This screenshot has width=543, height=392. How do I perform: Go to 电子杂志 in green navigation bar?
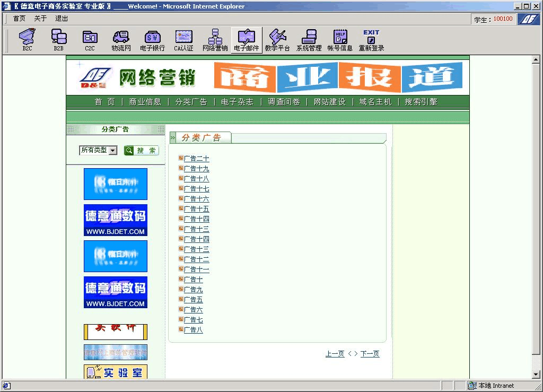[x=237, y=102]
